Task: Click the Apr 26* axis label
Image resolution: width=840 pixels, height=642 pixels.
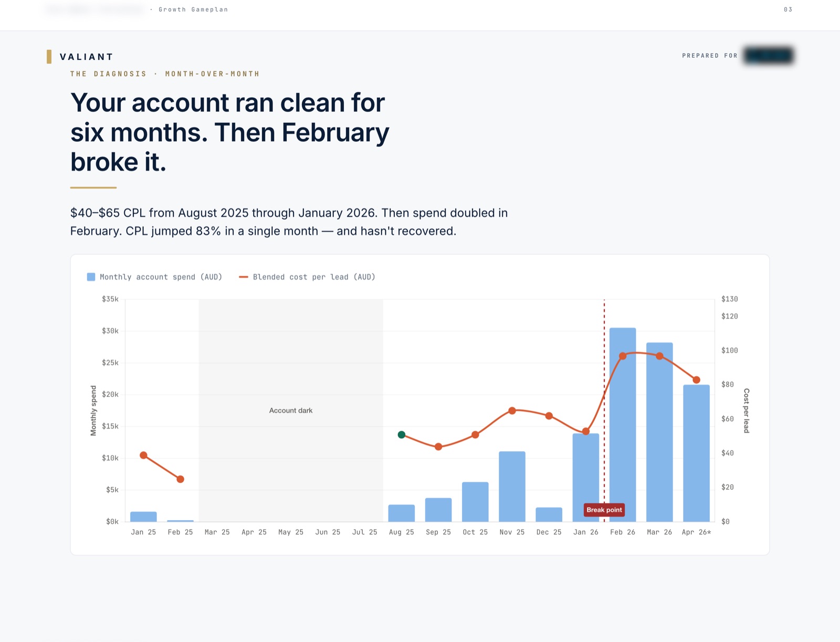Action: [696, 532]
